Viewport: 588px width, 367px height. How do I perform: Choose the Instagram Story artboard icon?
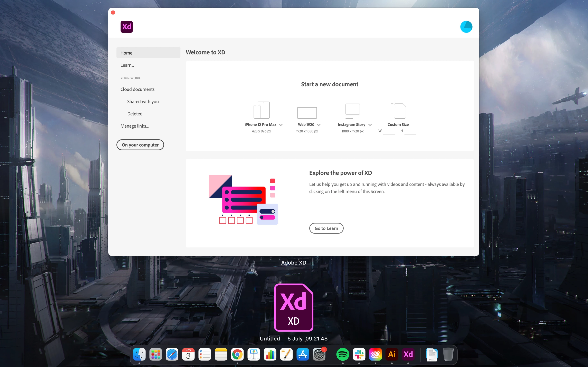(x=352, y=111)
